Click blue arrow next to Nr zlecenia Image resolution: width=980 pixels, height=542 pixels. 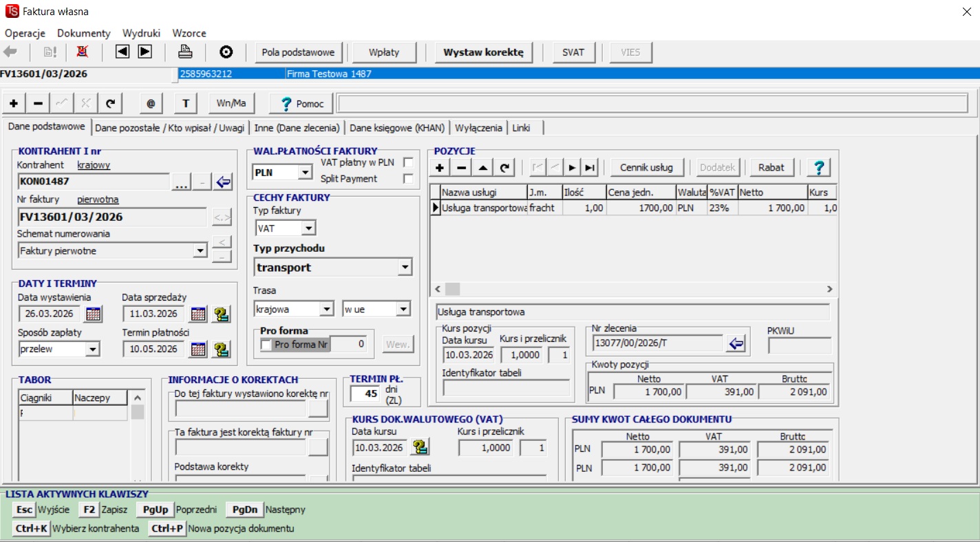[x=736, y=344]
